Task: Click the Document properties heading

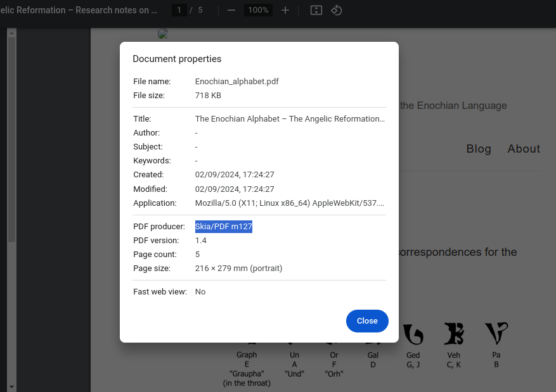Action: coord(177,59)
